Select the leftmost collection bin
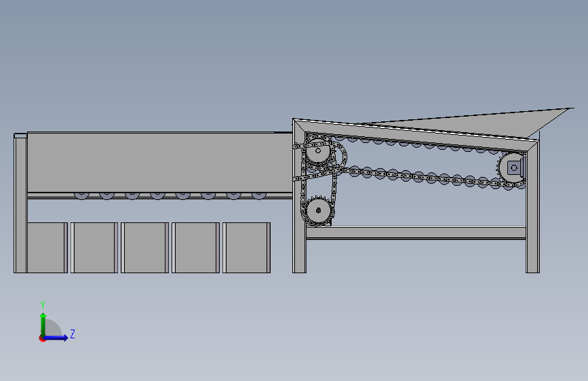Screen dimensions: 588x381 click(x=47, y=247)
